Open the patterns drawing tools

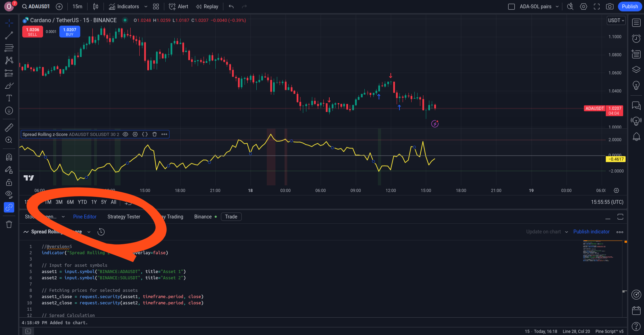click(9, 61)
